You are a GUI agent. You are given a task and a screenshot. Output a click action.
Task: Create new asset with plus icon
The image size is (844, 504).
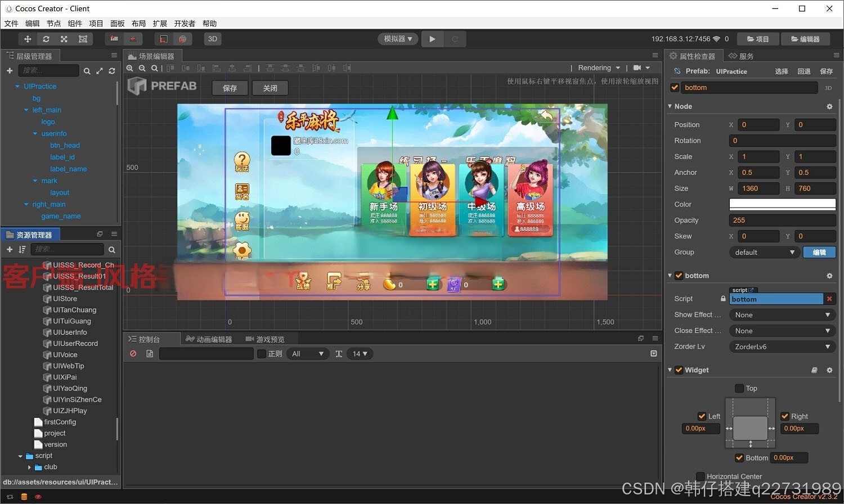click(x=10, y=249)
